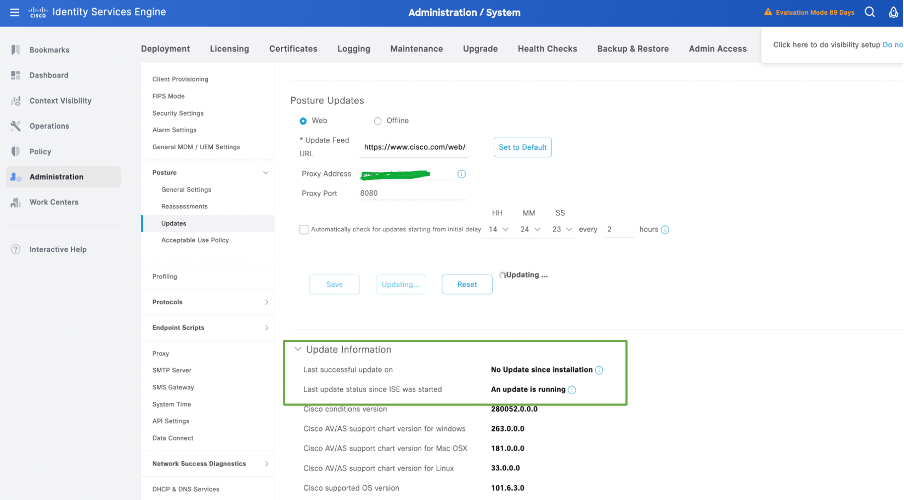Open the MM minutes dropdown

pos(530,229)
